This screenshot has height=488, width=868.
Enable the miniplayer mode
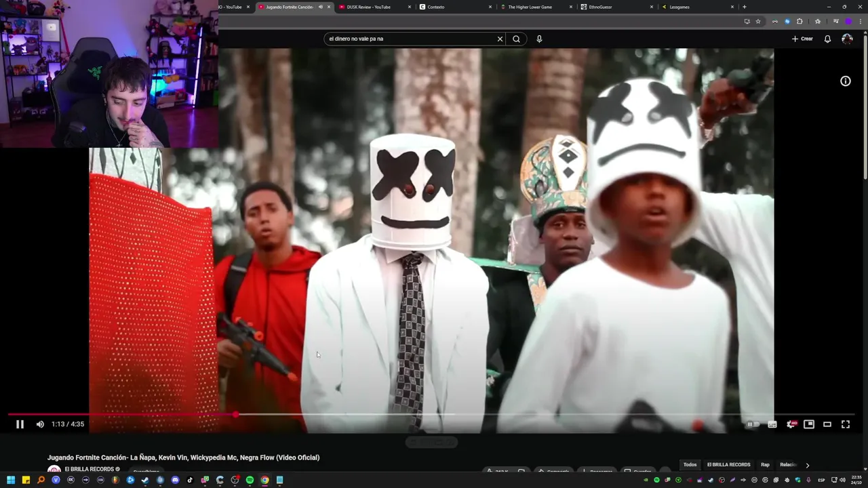click(x=809, y=424)
